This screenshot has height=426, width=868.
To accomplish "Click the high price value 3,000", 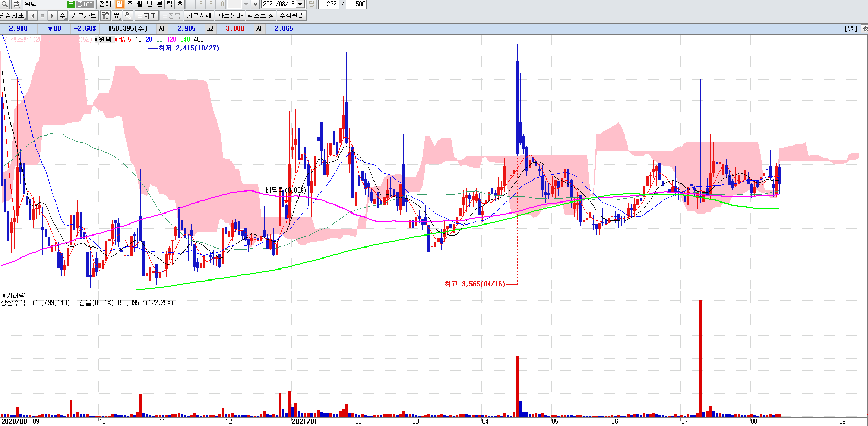I will click(235, 29).
